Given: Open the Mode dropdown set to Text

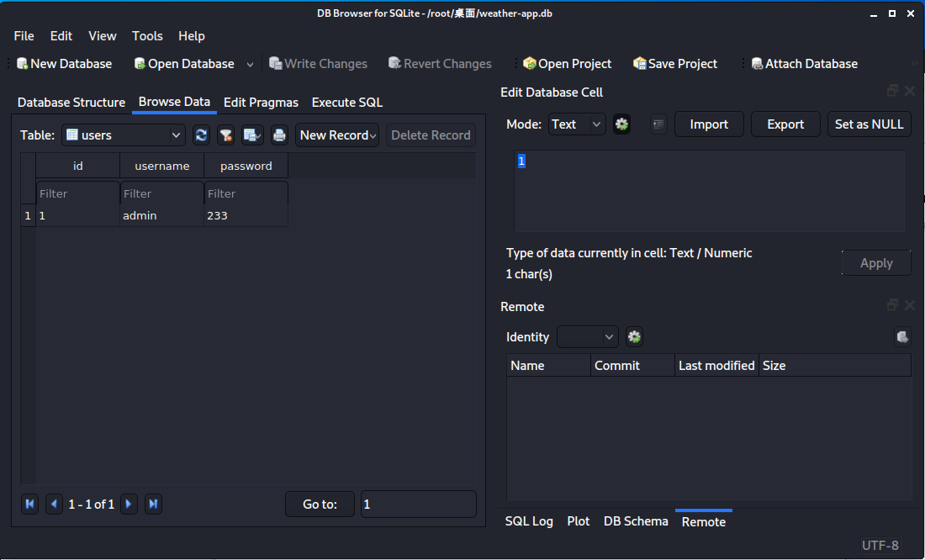Looking at the screenshot, I should (x=577, y=124).
